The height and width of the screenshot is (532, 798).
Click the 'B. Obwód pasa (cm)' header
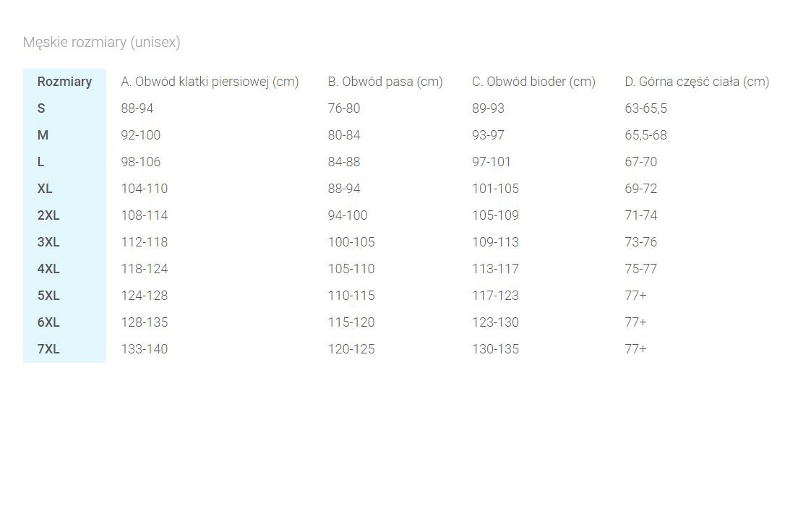click(x=385, y=82)
